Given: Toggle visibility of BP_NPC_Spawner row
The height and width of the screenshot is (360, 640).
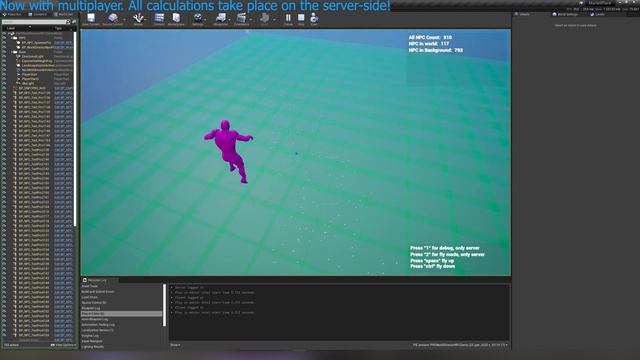Looking at the screenshot, I should (x=4, y=42).
